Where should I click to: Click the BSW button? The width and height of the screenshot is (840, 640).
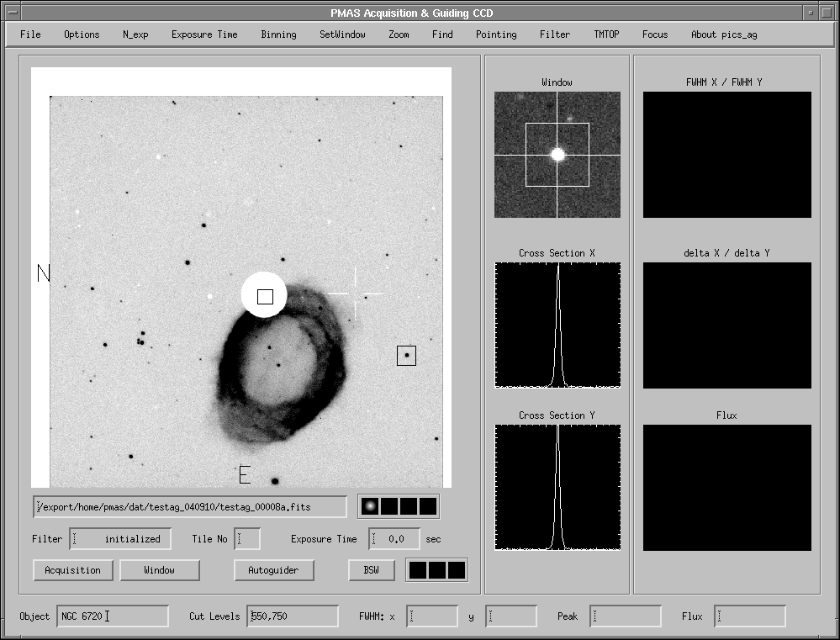click(x=371, y=570)
